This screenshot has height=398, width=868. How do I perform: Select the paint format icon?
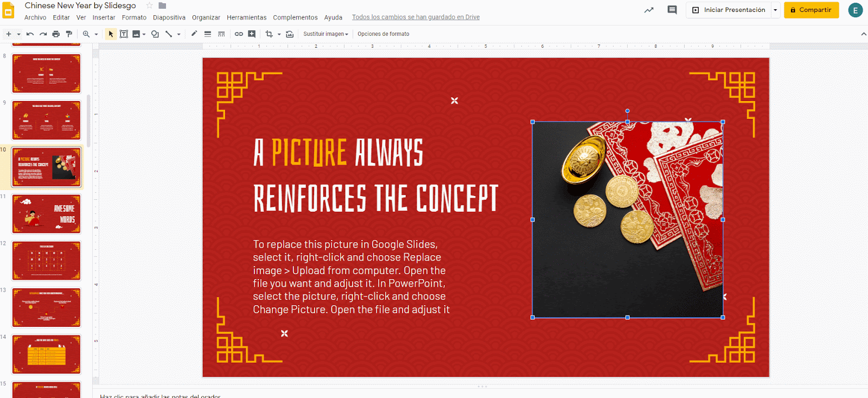coord(69,34)
